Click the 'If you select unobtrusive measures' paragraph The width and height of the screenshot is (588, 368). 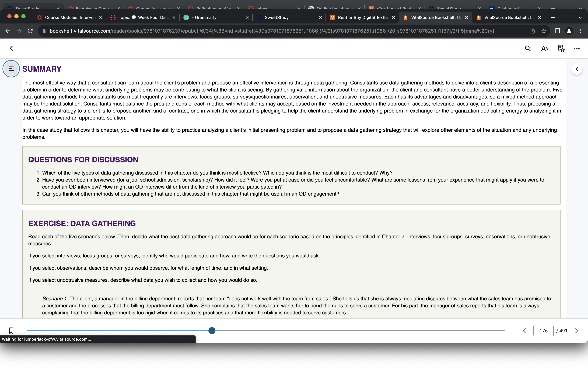(143, 280)
